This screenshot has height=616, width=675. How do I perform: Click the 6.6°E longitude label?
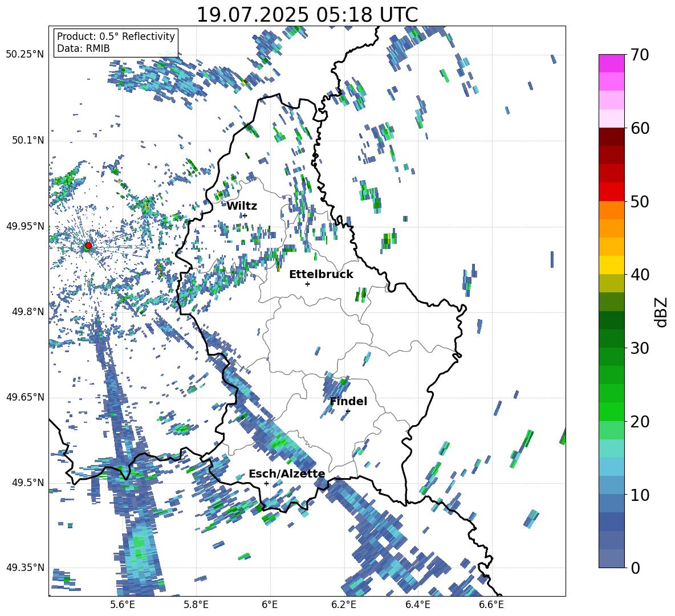tap(491, 605)
